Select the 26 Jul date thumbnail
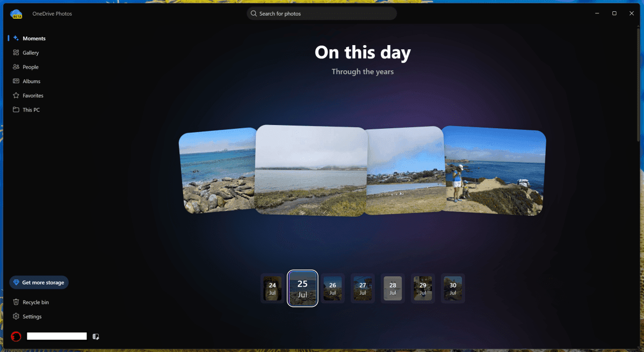The width and height of the screenshot is (644, 352). [332, 288]
